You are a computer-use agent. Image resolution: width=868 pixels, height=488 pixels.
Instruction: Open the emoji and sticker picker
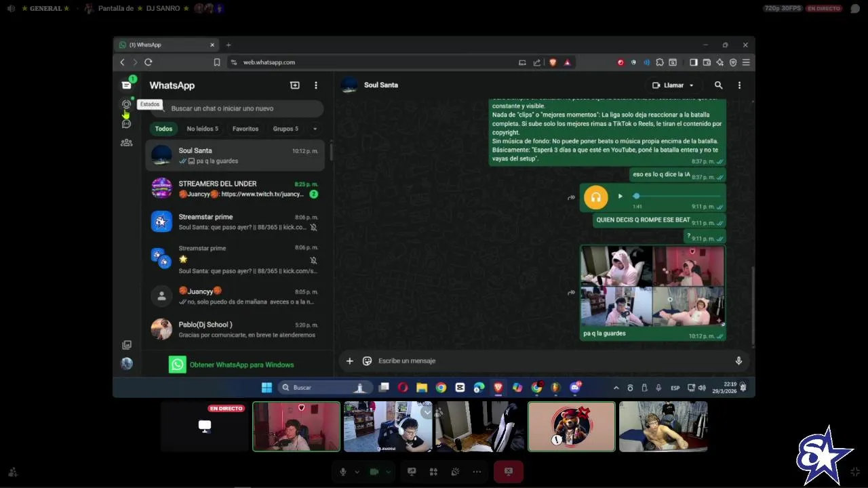pyautogui.click(x=367, y=361)
